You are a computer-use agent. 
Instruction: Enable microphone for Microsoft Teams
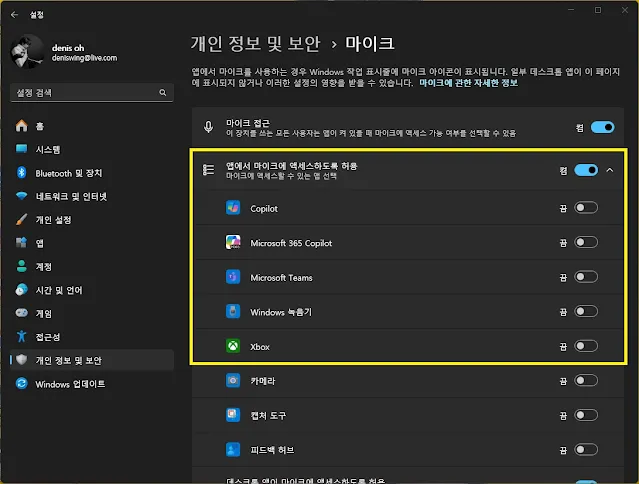pyautogui.click(x=586, y=277)
